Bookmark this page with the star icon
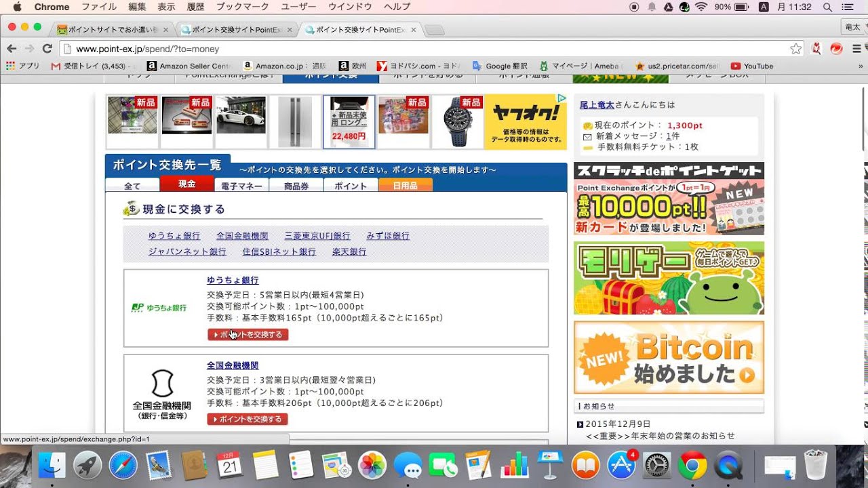The height and width of the screenshot is (488, 868). click(x=796, y=49)
